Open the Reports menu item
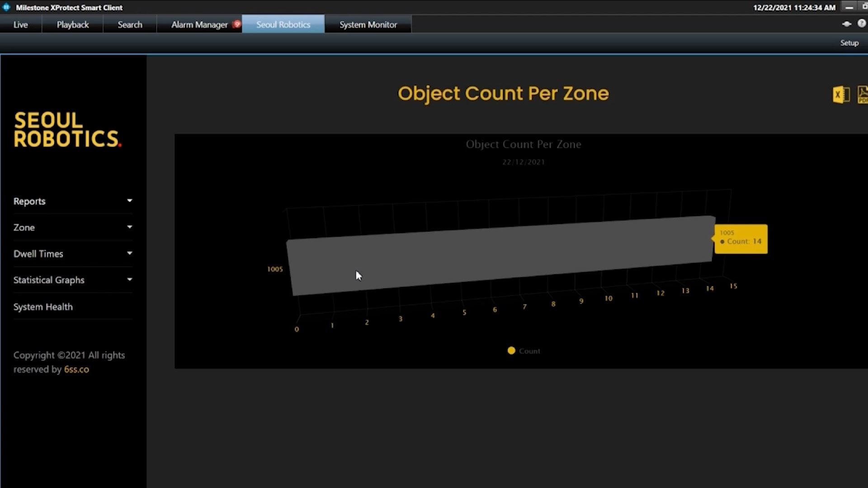868x488 pixels. (72, 201)
